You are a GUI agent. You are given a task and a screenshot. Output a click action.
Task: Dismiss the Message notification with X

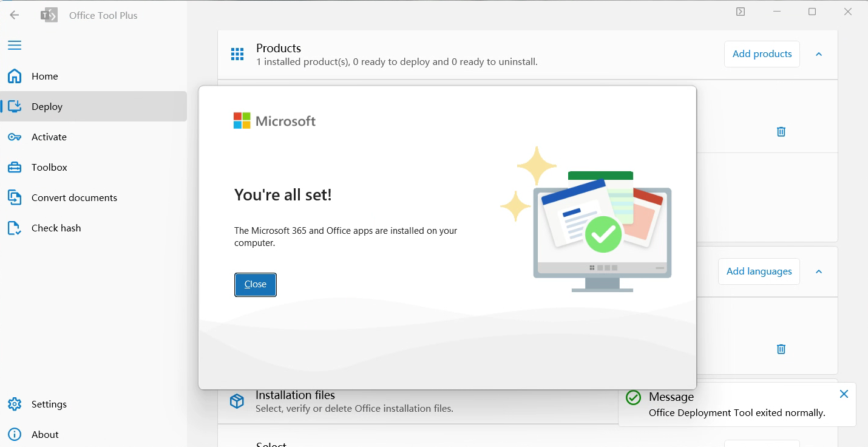point(844,394)
